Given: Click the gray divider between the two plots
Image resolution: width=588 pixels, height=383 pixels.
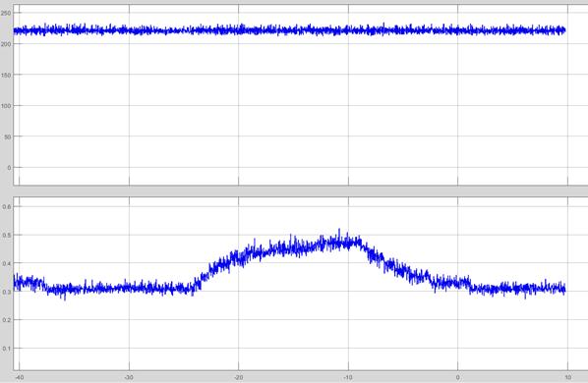Looking at the screenshot, I should pyautogui.click(x=294, y=191).
